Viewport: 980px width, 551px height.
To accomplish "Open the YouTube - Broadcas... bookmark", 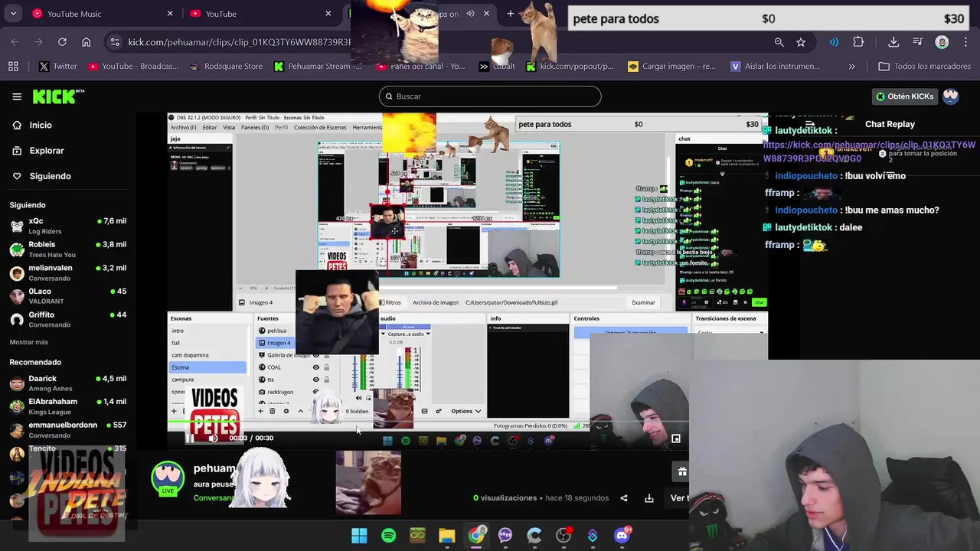I will pyautogui.click(x=132, y=67).
